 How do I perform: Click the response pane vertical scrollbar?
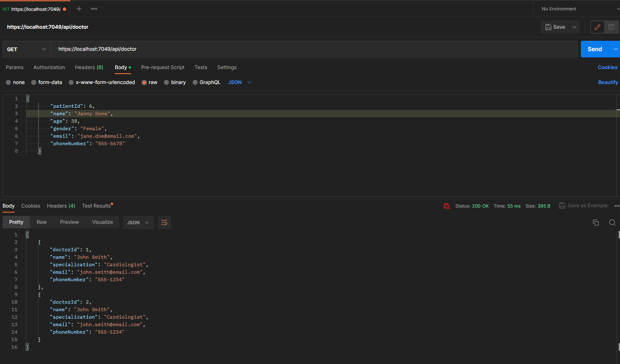coord(618,291)
